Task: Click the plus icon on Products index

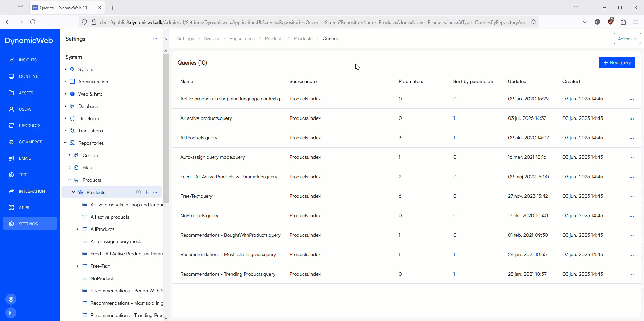Action: 147,192
